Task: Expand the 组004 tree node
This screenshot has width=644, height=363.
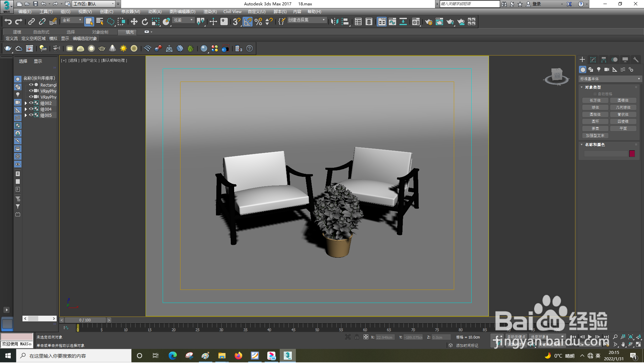Action: (26, 109)
